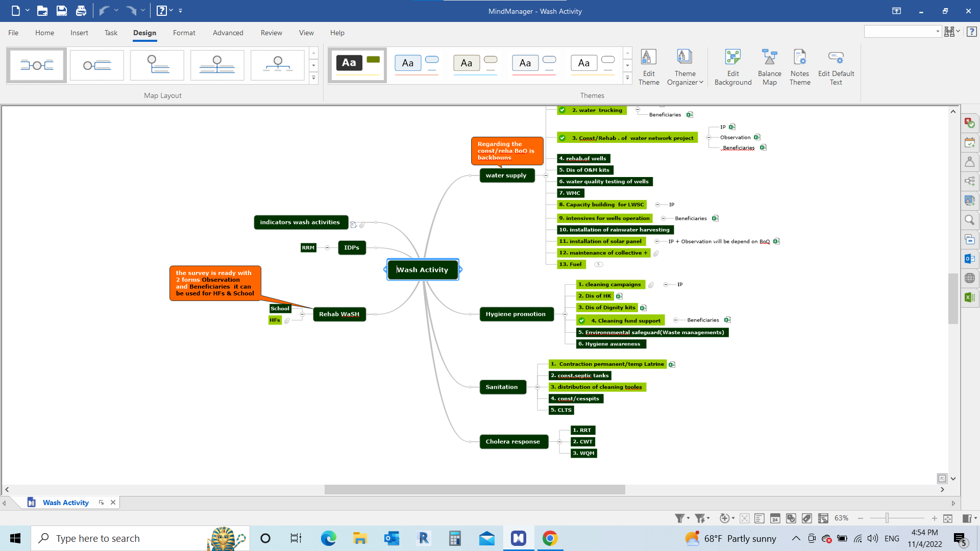
Task: Switch to the Insert tab
Action: coord(79,33)
